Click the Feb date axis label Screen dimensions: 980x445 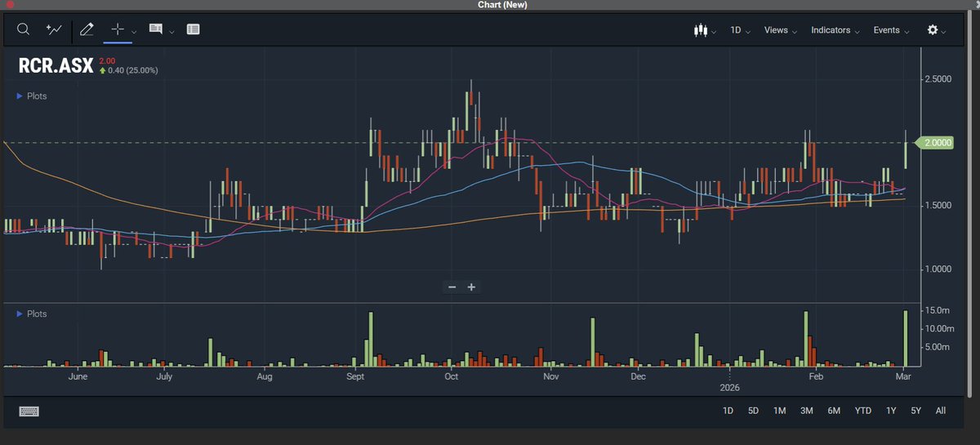(x=815, y=377)
